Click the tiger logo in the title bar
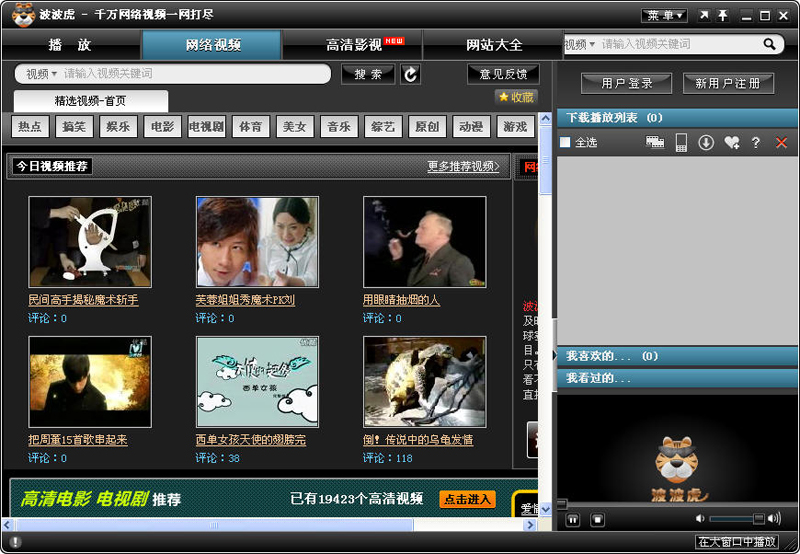 coord(23,14)
